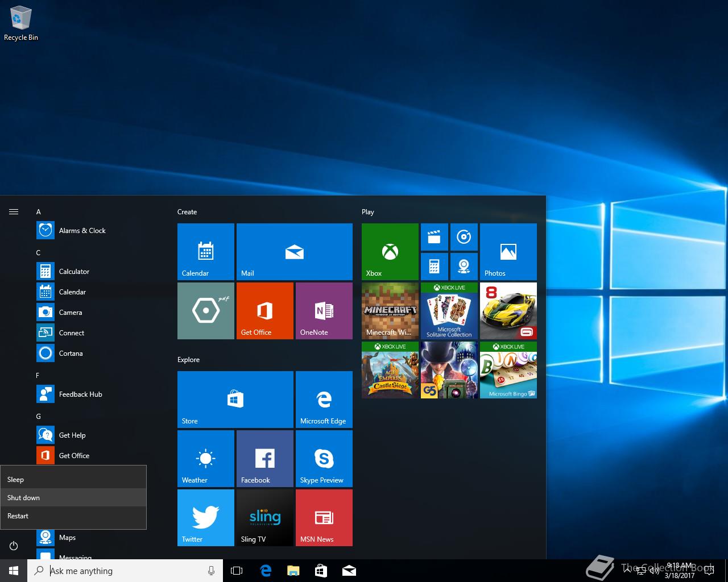The image size is (728, 582).
Task: Open the Facebook tile
Action: [265, 459]
